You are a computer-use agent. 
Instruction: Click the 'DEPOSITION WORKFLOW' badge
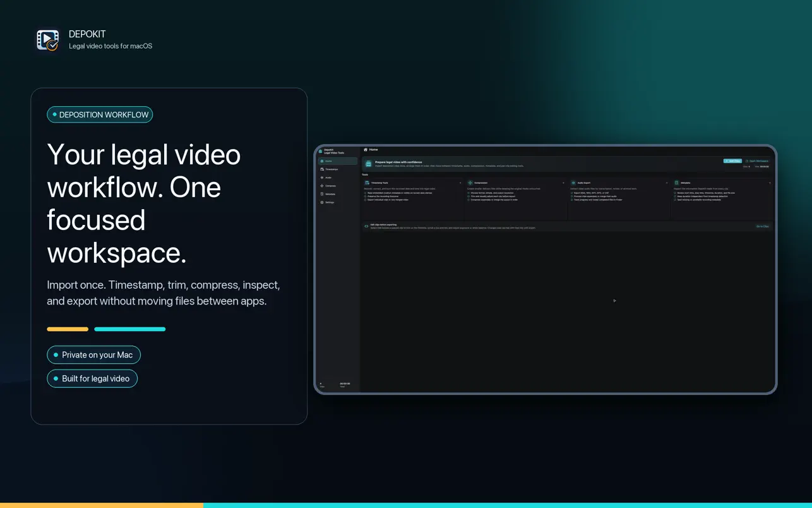click(100, 114)
